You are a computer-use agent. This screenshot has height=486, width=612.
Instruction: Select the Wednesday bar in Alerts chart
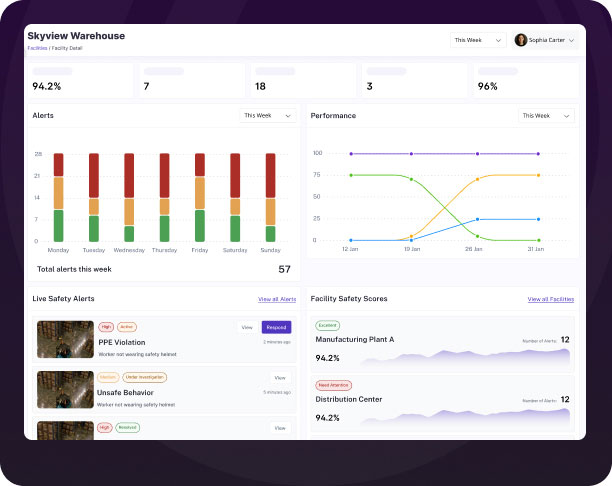[129, 198]
